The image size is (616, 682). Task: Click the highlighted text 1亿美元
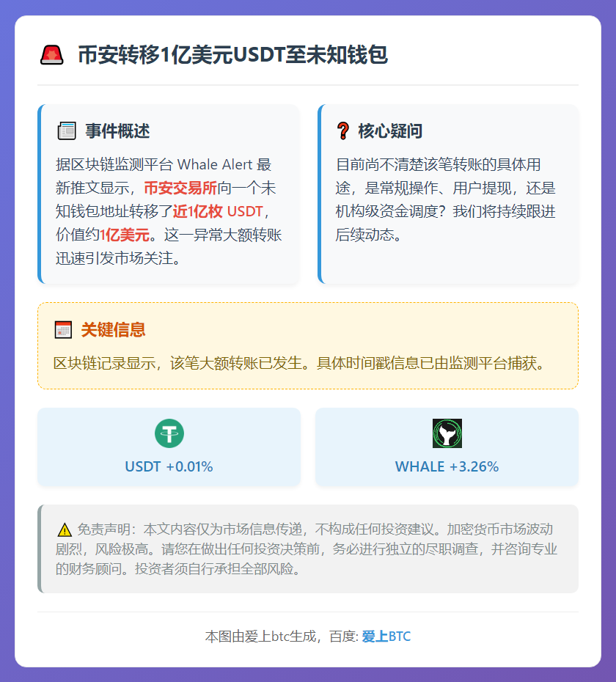[x=125, y=235]
